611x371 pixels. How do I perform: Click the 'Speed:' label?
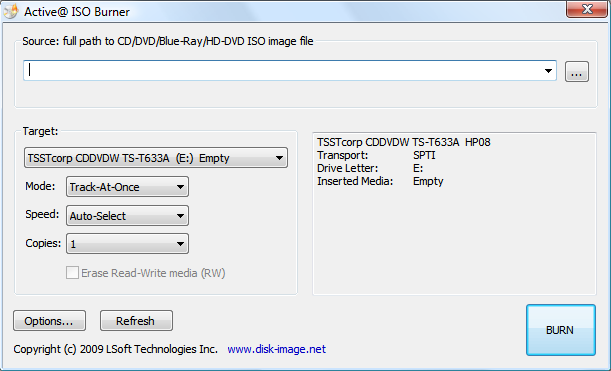[42, 214]
